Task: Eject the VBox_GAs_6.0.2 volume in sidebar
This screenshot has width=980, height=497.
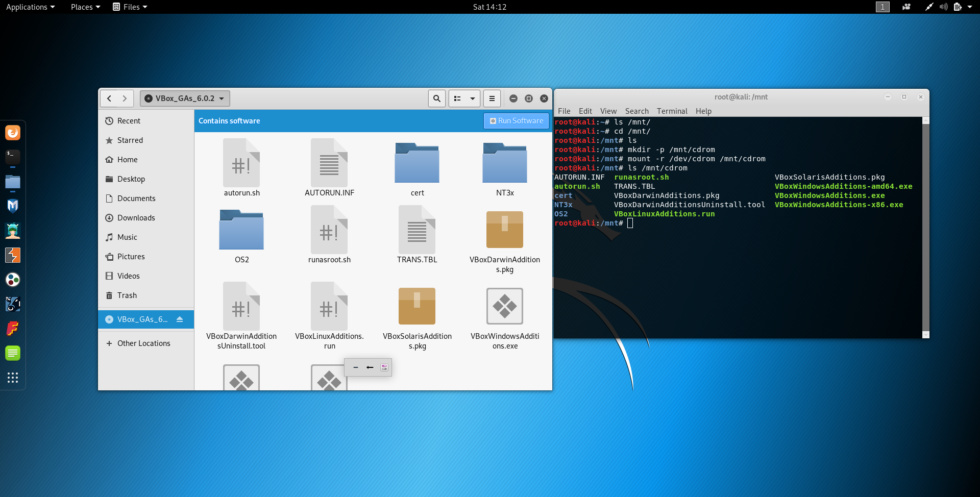Action: tap(180, 319)
